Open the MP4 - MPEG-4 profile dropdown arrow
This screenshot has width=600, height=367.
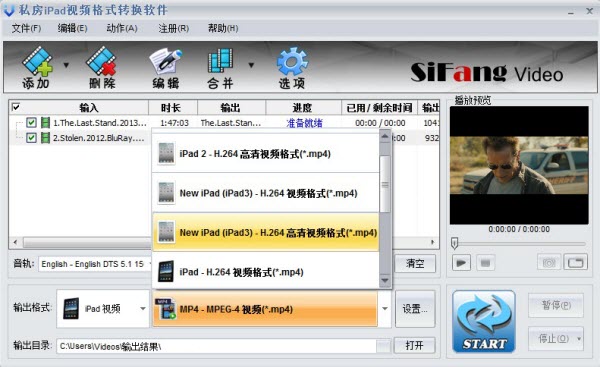(385, 308)
